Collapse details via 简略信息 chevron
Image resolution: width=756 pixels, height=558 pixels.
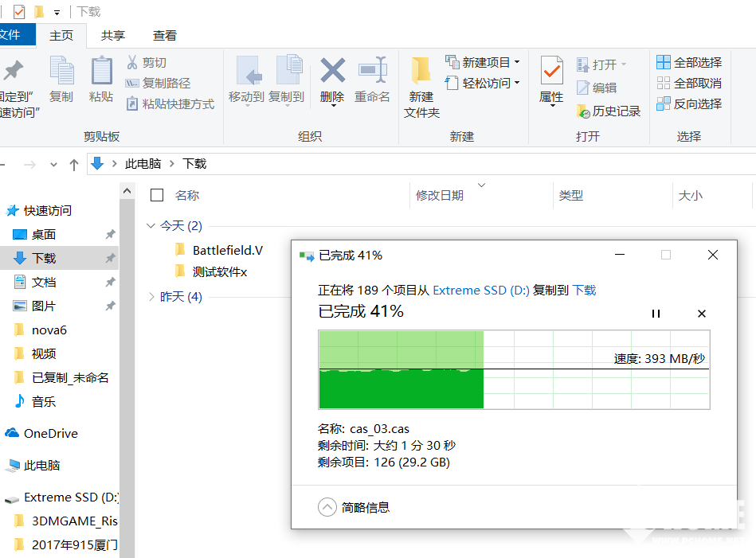click(x=327, y=507)
